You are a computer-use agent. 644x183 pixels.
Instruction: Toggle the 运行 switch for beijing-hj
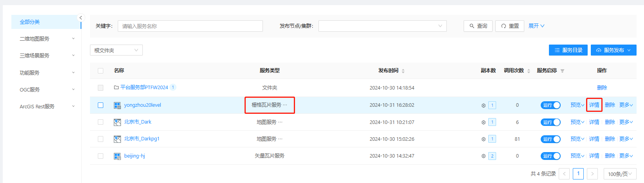coord(550,156)
